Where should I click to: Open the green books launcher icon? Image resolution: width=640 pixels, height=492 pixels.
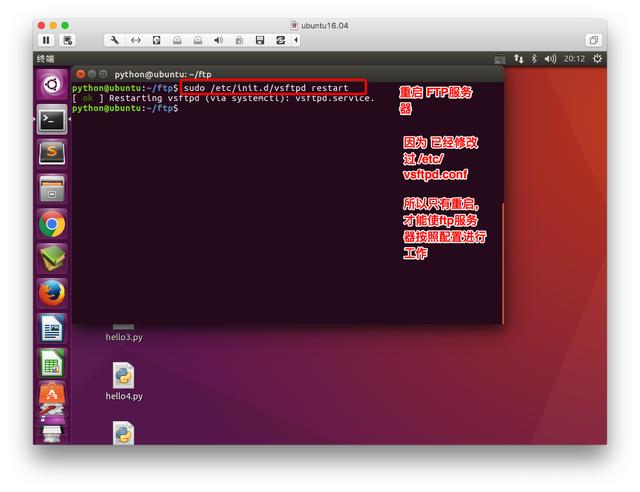pyautogui.click(x=52, y=258)
